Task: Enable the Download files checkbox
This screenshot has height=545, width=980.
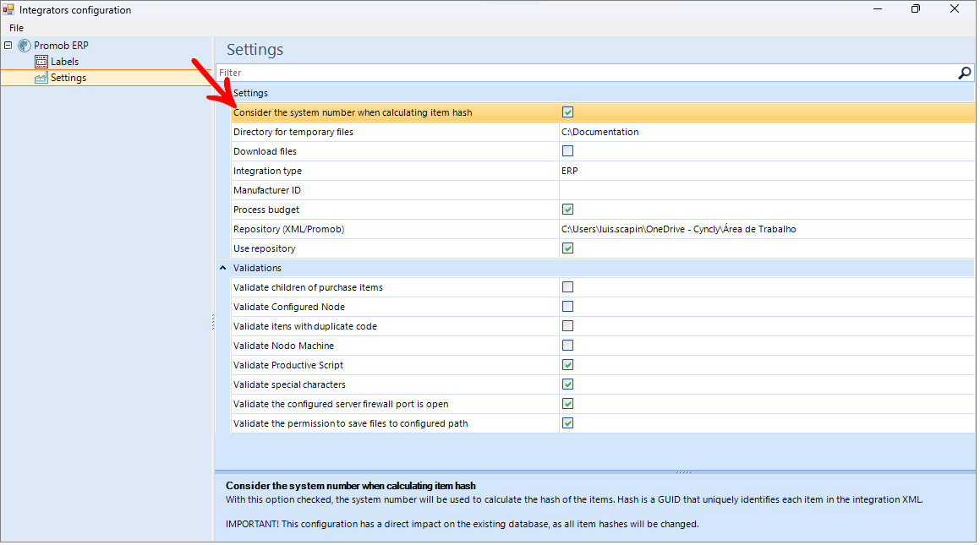Action: click(x=567, y=151)
